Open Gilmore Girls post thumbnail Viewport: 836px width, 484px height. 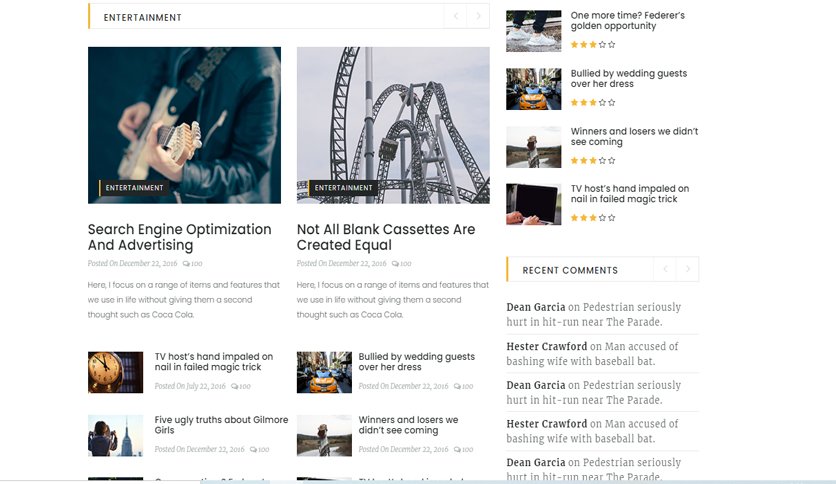[x=116, y=435]
